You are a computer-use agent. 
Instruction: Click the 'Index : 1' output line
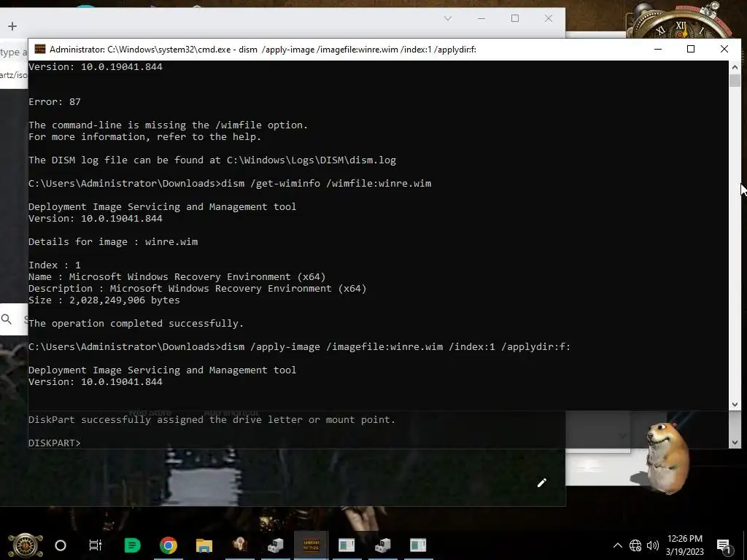tap(54, 265)
